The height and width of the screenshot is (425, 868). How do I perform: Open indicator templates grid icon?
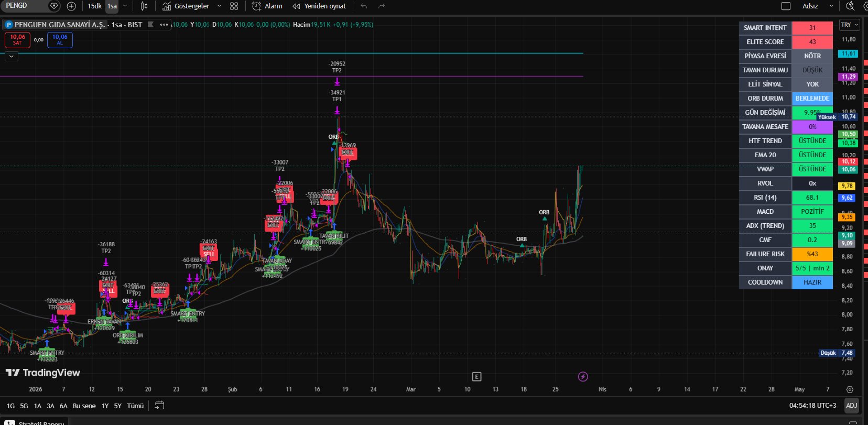234,6
